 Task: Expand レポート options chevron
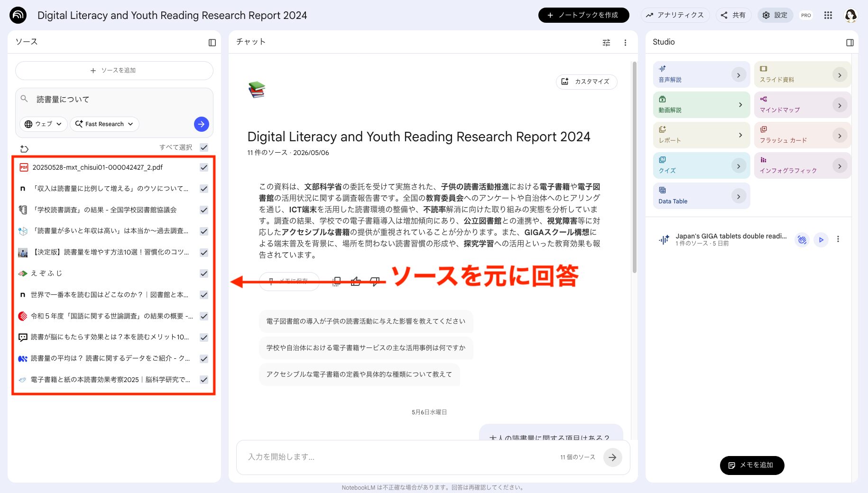click(x=740, y=135)
